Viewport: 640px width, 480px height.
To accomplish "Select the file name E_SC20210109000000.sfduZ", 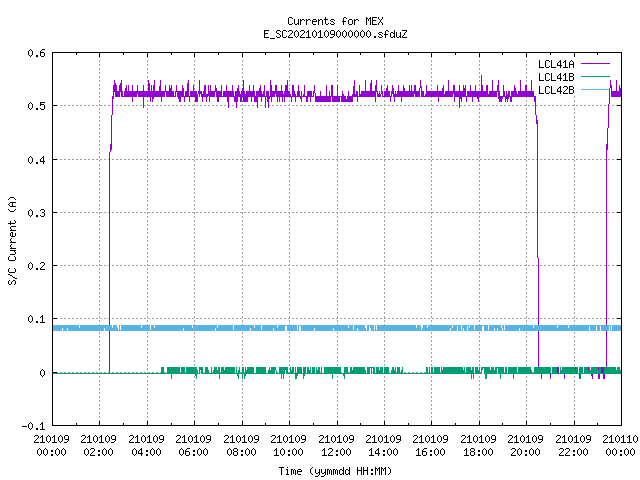I will tap(335, 34).
